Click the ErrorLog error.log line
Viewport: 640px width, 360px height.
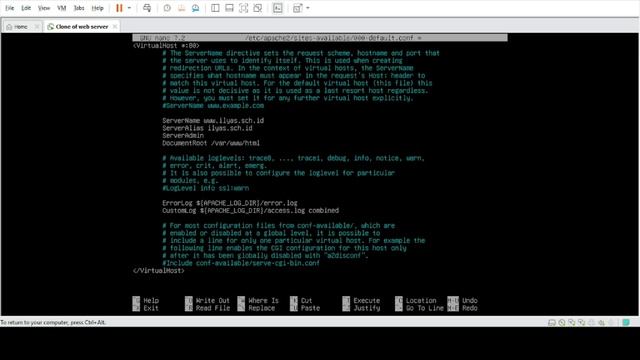tap(230, 203)
